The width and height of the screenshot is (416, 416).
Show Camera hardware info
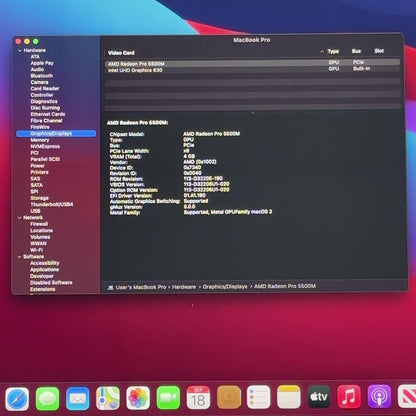(x=39, y=82)
